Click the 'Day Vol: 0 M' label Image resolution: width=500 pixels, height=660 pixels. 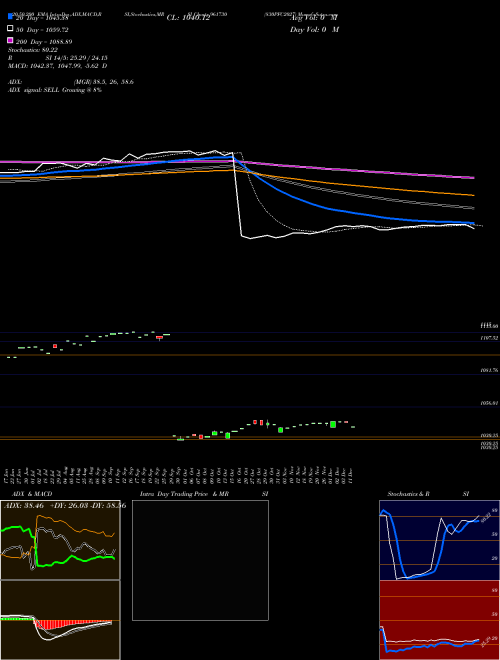click(x=314, y=29)
